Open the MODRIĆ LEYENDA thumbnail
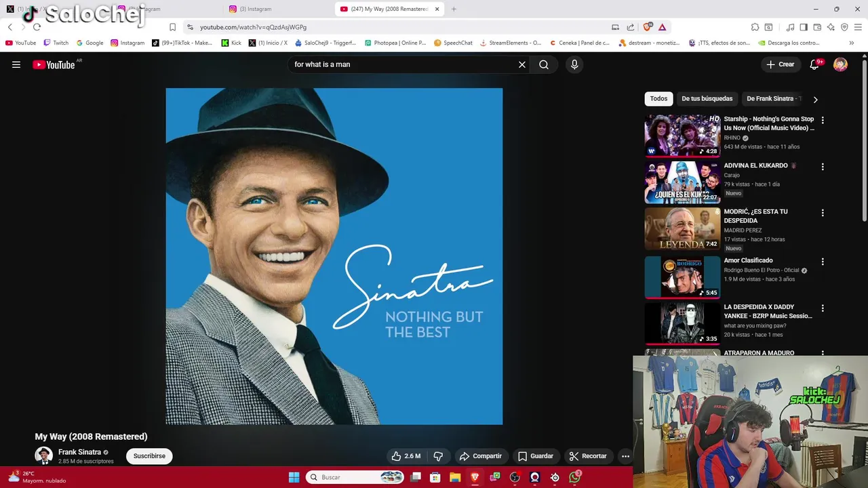The width and height of the screenshot is (868, 488). coord(682,228)
